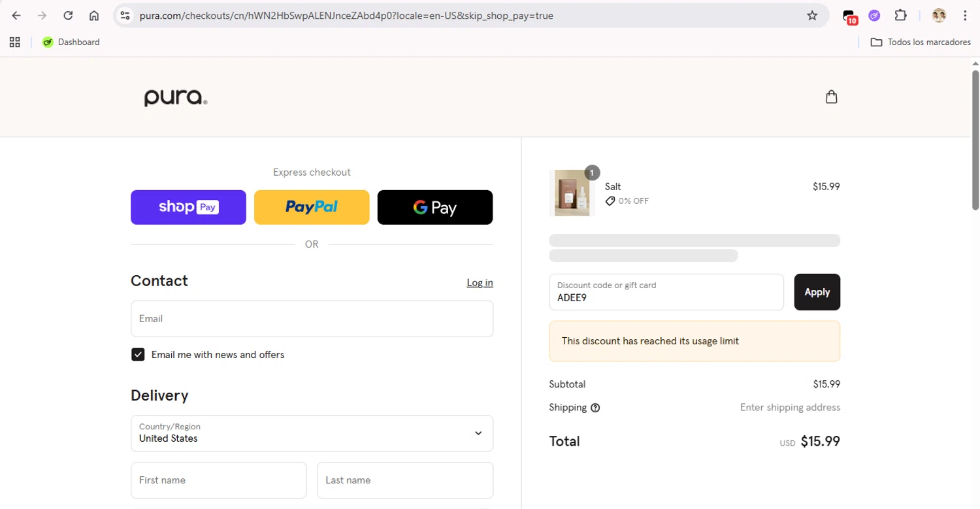
Task: Apply the discount code
Action: [x=817, y=292]
